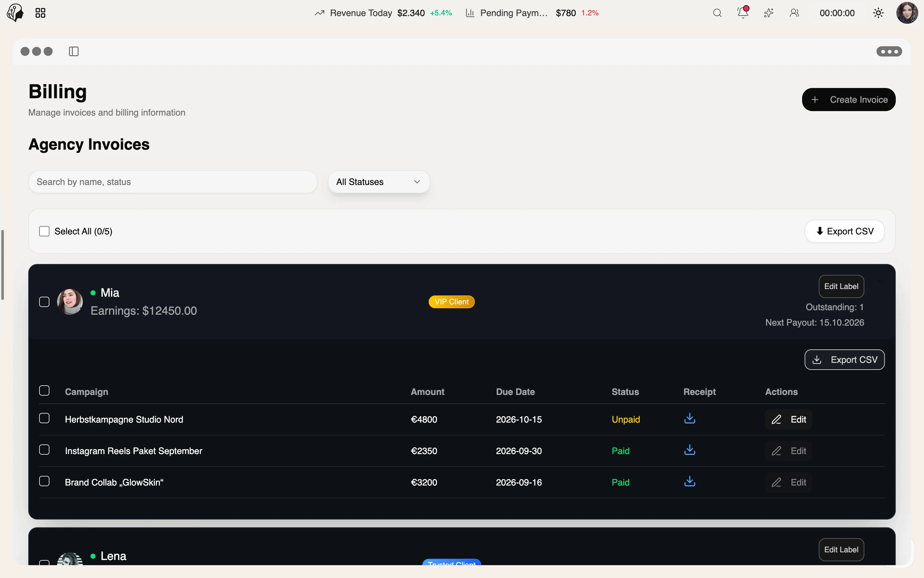Screen dimensions: 924x578
Task: Click the Amount column header
Action: click(x=427, y=392)
